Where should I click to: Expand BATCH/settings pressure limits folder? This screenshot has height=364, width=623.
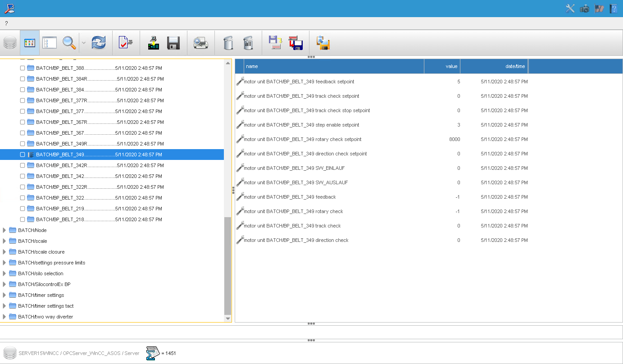(5, 263)
